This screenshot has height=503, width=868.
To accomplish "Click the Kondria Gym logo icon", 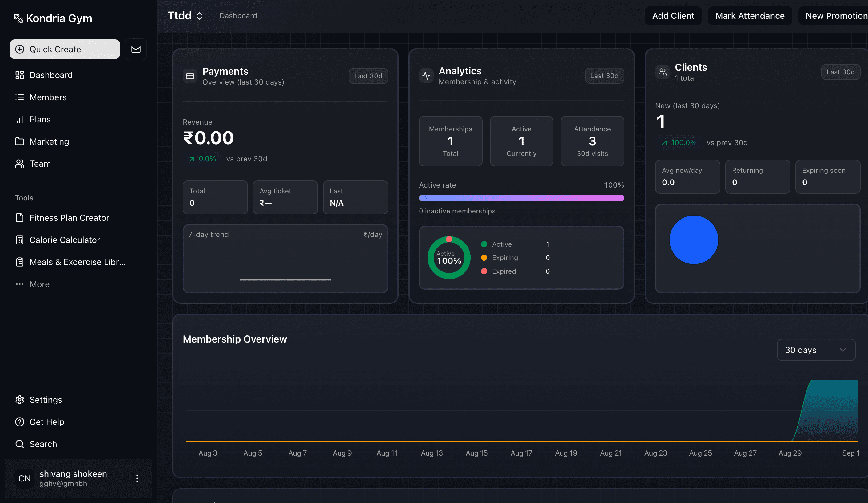I will pos(18,18).
